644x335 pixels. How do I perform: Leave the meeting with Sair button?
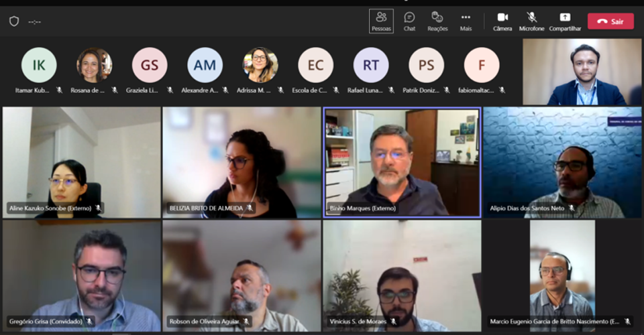(x=610, y=21)
